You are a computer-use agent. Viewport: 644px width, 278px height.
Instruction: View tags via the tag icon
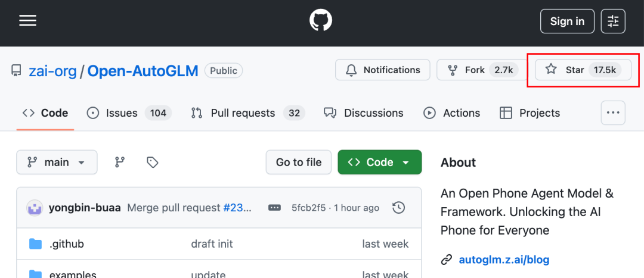153,163
